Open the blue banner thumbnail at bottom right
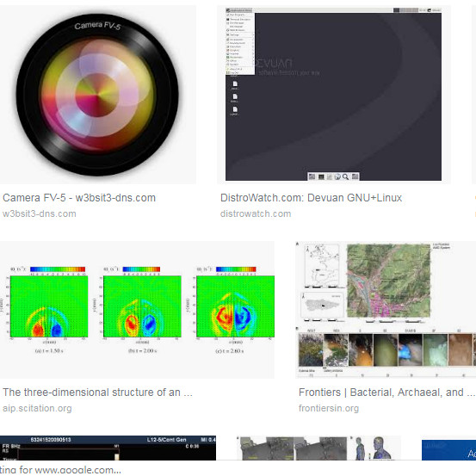The width and height of the screenshot is (476, 476). (x=448, y=450)
